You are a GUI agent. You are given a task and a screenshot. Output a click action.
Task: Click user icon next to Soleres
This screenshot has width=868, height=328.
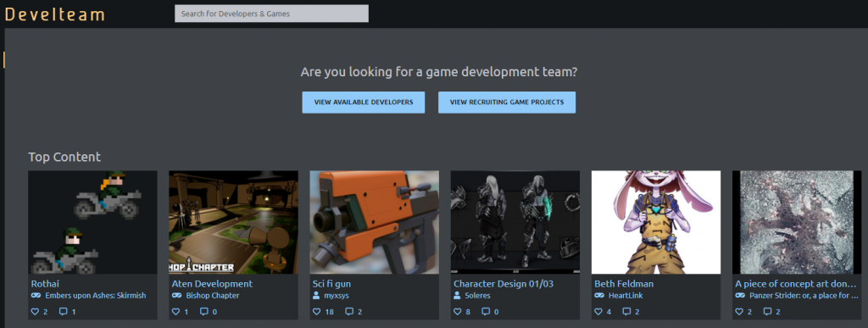pyautogui.click(x=457, y=295)
